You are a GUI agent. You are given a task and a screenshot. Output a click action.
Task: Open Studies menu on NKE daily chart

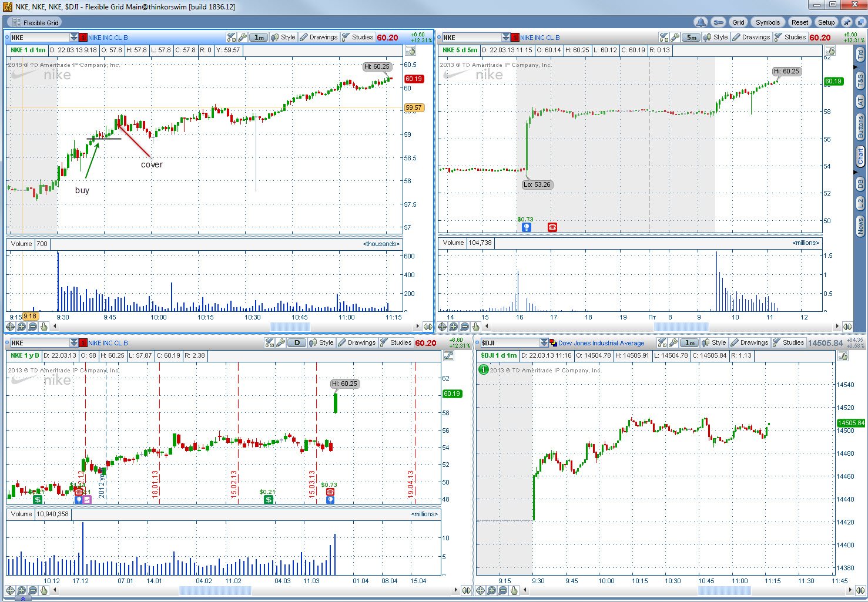(x=396, y=342)
